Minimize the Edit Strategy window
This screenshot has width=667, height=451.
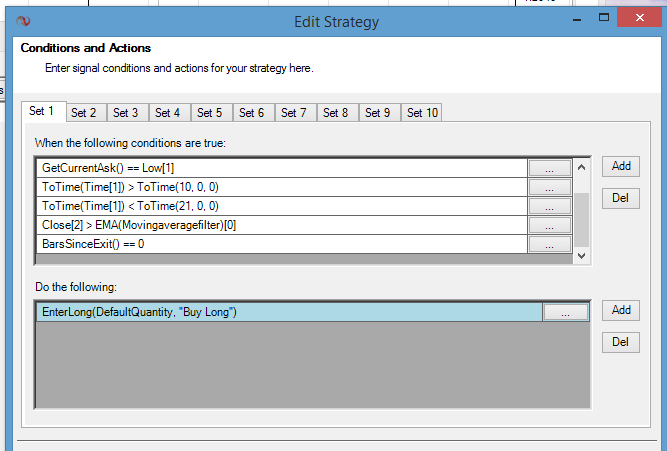point(577,20)
